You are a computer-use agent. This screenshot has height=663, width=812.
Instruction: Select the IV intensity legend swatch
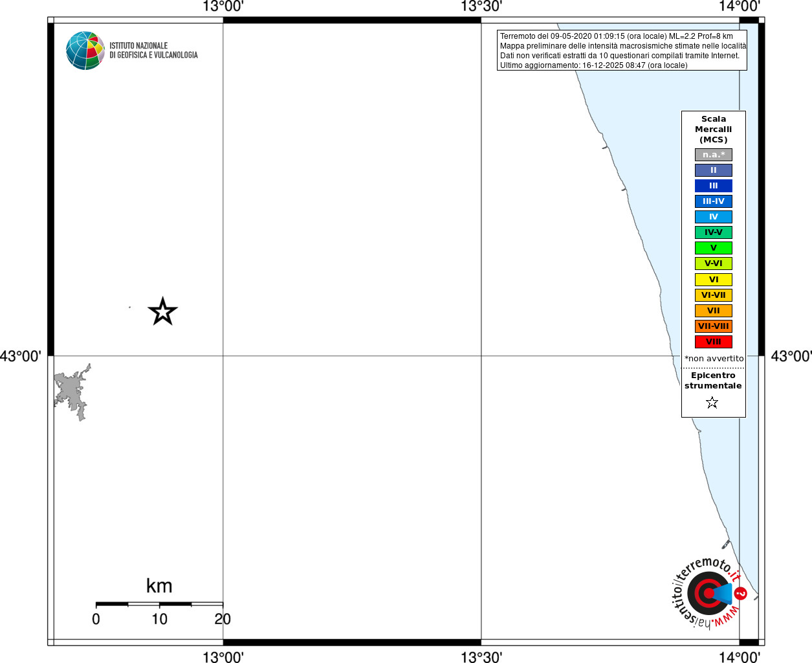tap(714, 217)
